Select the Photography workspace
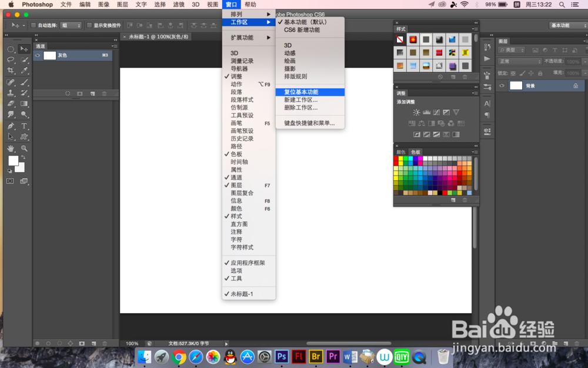This screenshot has width=588, height=368. pos(310,69)
